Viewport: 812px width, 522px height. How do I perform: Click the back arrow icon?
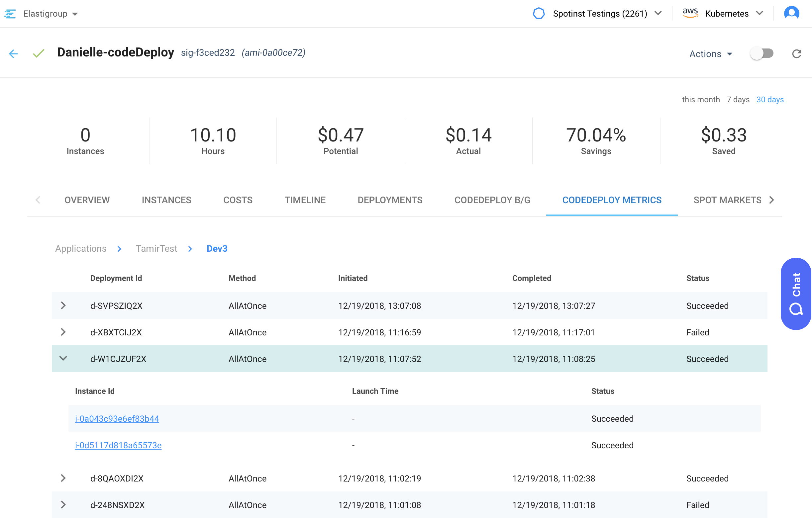(x=14, y=53)
